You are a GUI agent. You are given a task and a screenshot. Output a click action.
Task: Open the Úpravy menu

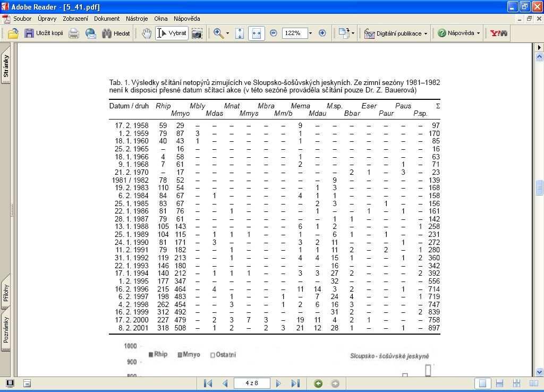(47, 19)
